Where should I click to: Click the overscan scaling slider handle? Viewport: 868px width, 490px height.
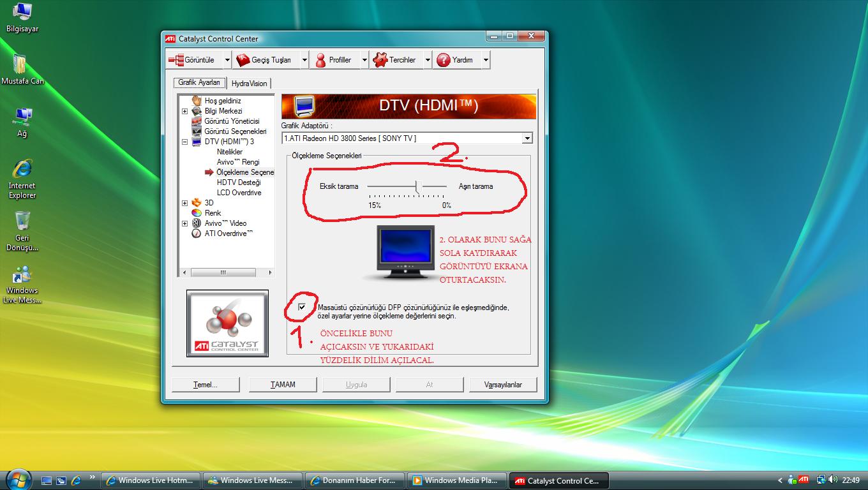[418, 186]
